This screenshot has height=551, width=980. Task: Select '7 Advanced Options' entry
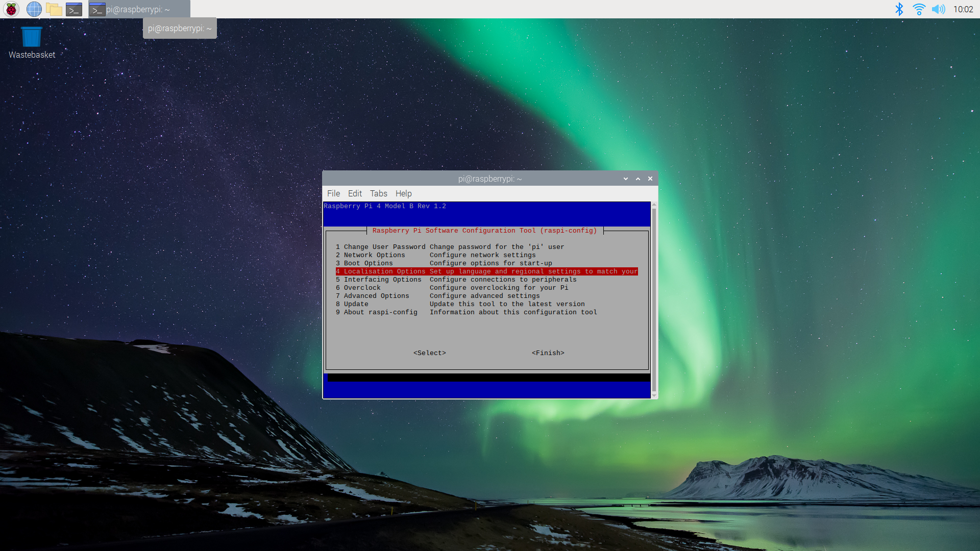486,296
